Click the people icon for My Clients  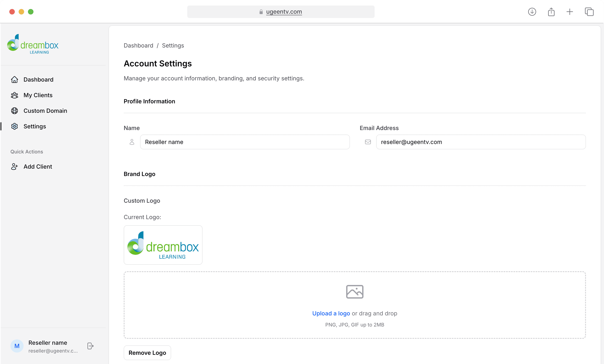[14, 95]
